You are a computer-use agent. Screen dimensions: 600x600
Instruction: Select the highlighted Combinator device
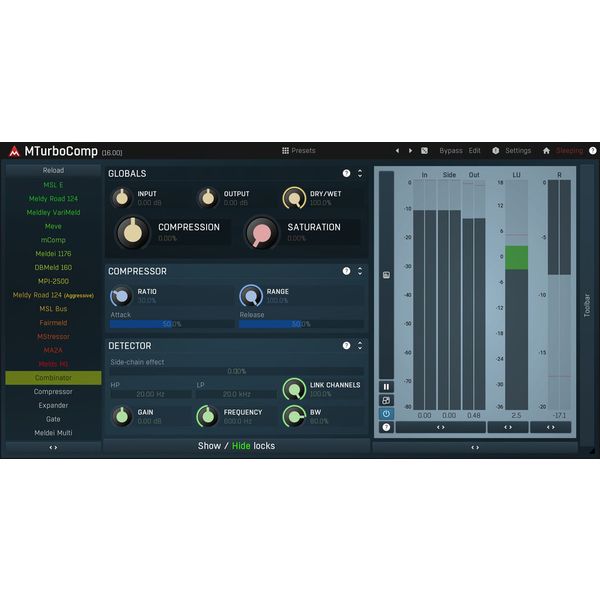pos(53,378)
